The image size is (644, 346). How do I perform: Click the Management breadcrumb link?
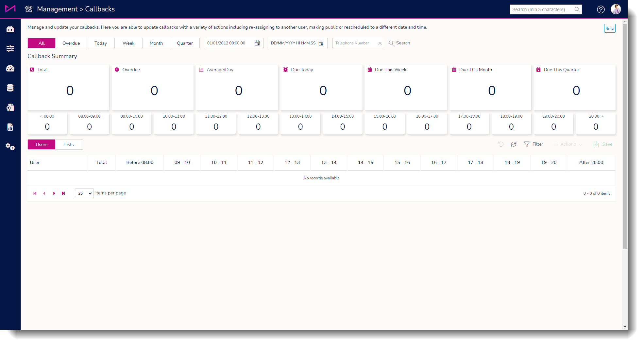click(x=57, y=9)
